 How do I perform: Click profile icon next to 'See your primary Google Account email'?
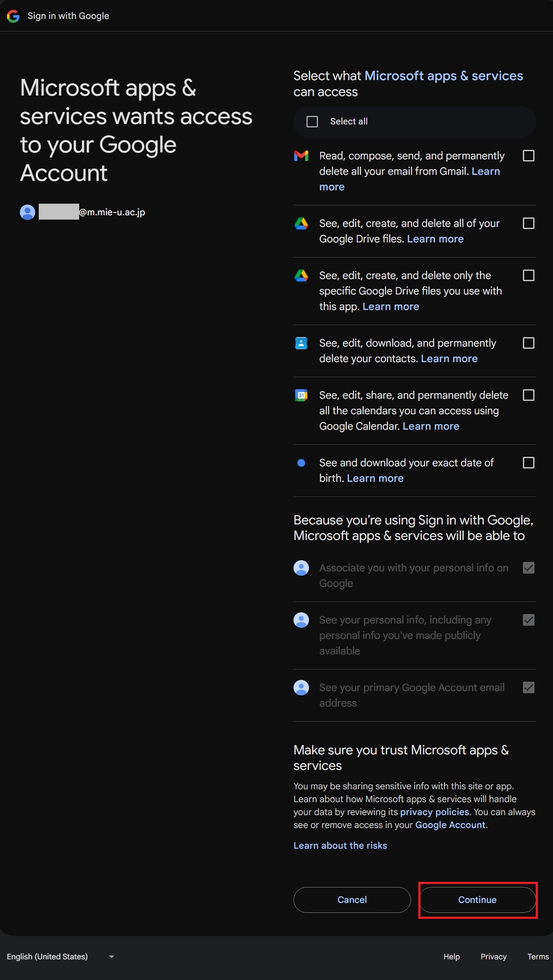(301, 688)
